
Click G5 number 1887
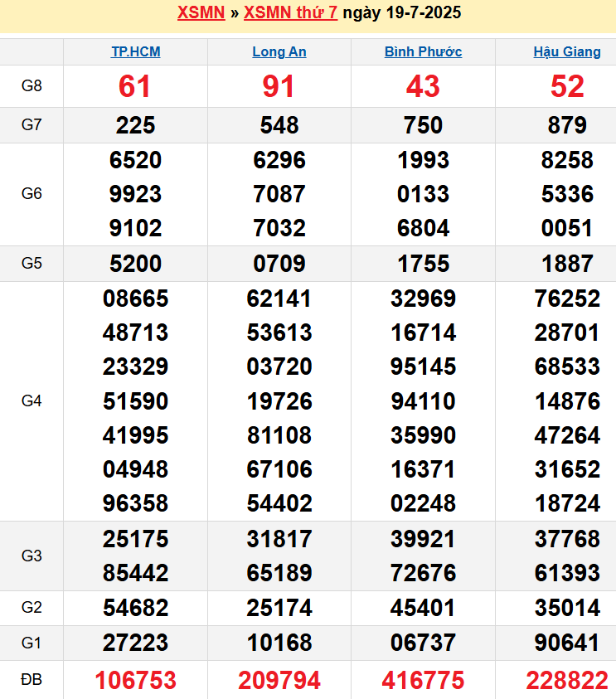(567, 264)
